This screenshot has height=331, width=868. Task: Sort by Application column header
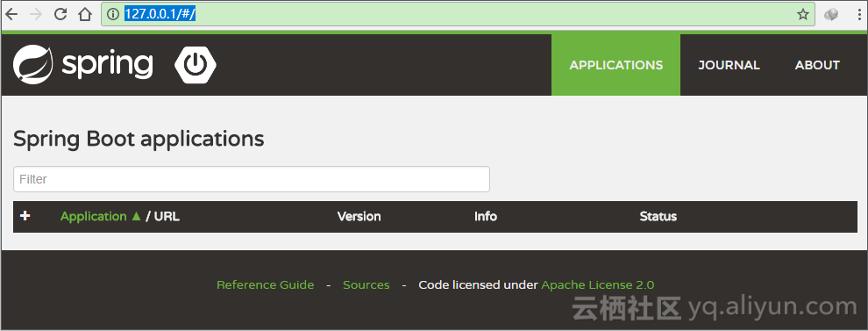(94, 216)
